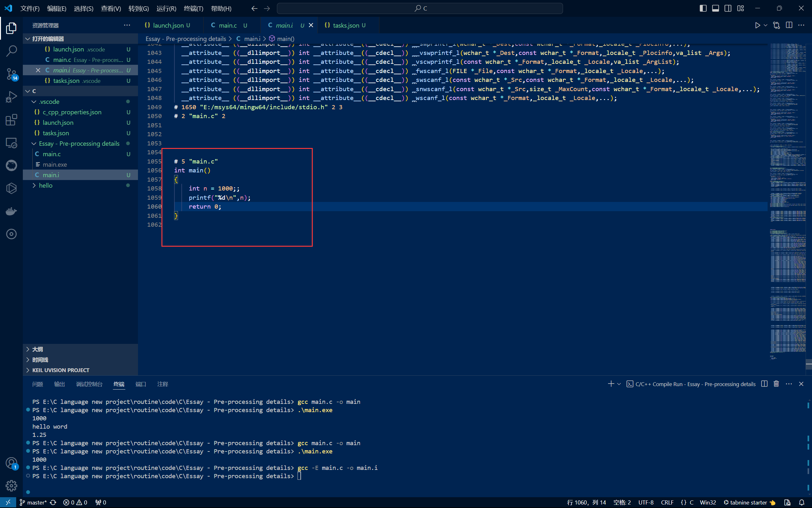Synchronize changes in status bar
Viewport: 812px width, 508px height.
(x=53, y=503)
